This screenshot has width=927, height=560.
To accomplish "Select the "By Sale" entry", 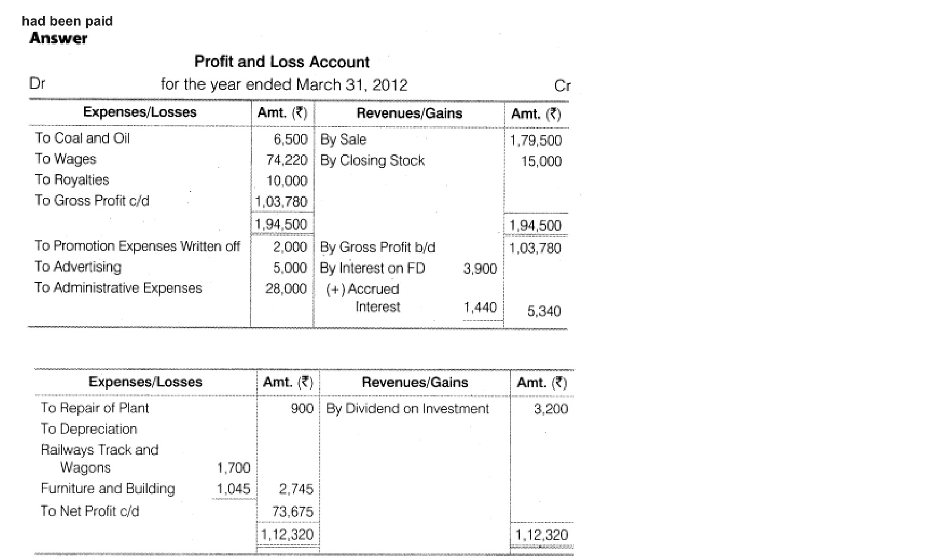I will pos(343,140).
